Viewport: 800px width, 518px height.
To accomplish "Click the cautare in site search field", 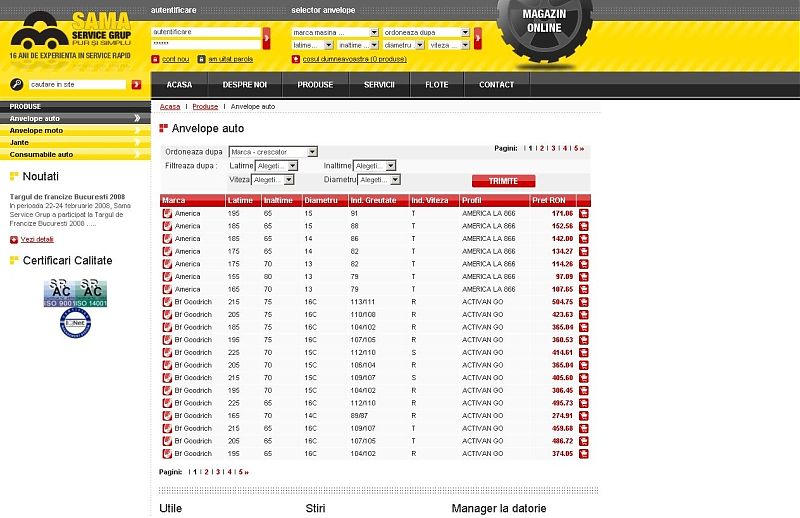I will [78, 85].
